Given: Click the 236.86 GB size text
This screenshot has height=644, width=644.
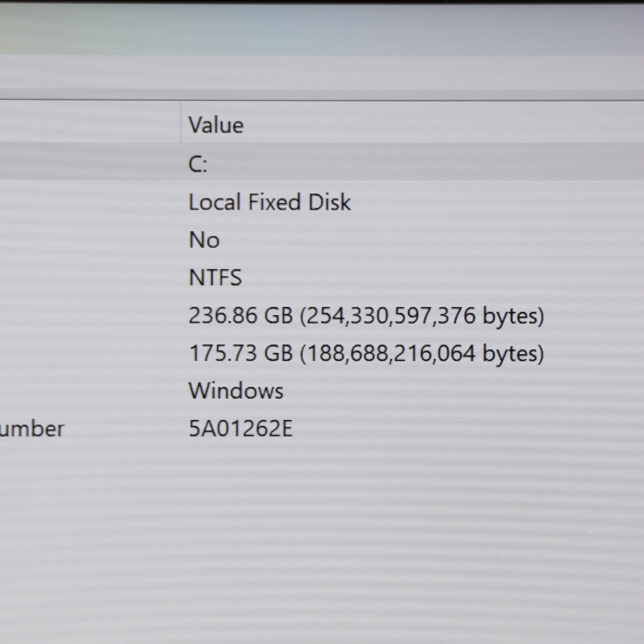Looking at the screenshot, I should point(240,316).
